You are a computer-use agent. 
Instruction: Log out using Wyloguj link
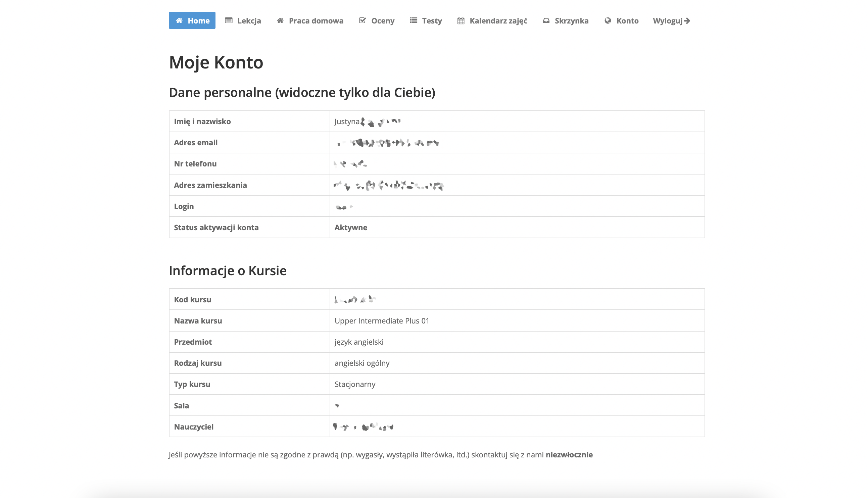coord(667,21)
